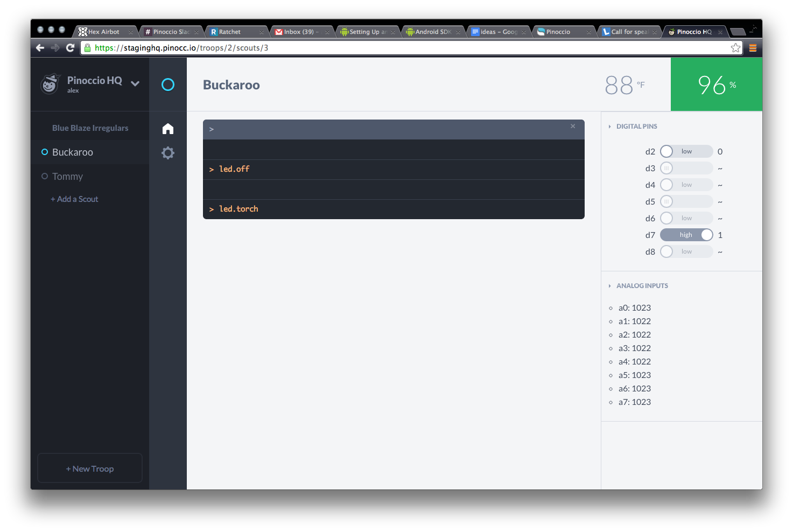This screenshot has height=532, width=793.
Task: Click the Pinoccio HQ logo icon
Action: (x=50, y=84)
